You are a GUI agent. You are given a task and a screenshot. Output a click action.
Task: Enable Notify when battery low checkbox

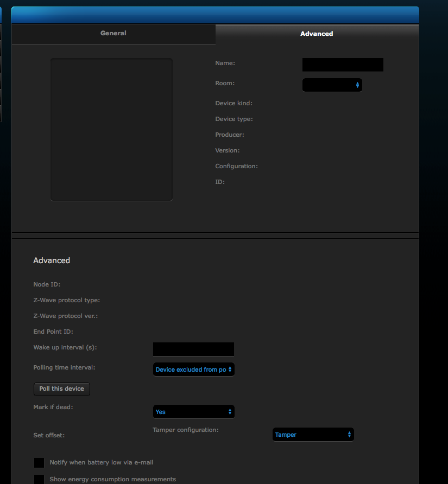point(39,463)
